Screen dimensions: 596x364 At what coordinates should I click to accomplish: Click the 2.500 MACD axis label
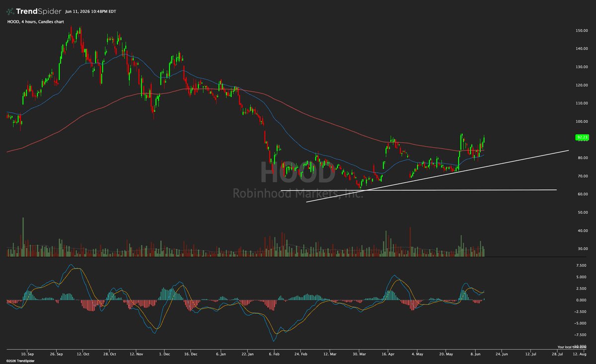click(582, 289)
